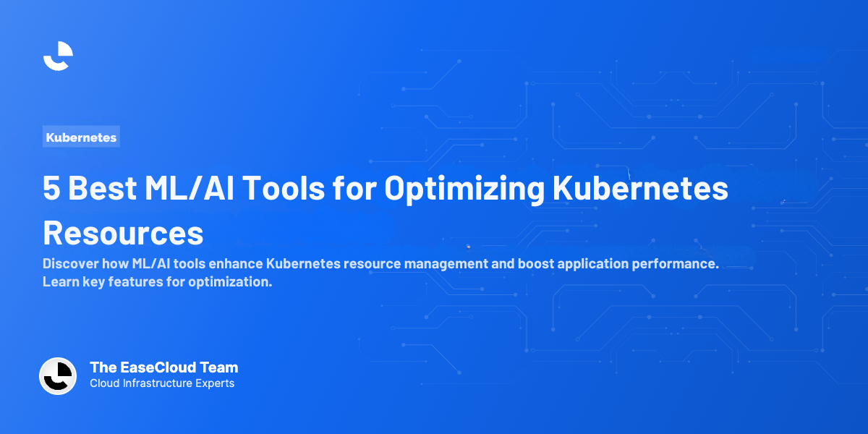Click The EaseCloud Team author name
This screenshot has height=434, width=868.
click(164, 367)
